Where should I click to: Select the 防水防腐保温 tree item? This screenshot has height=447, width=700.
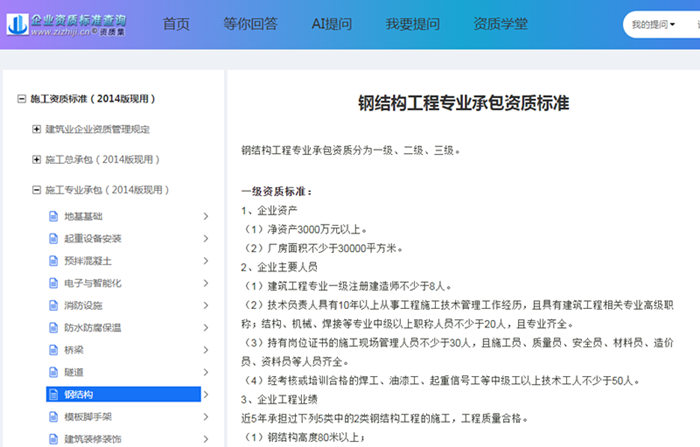[93, 328]
